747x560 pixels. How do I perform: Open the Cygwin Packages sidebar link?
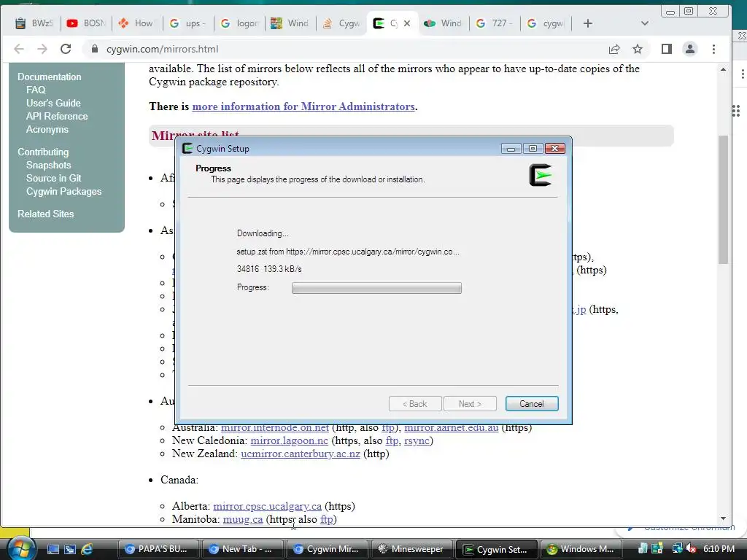tap(64, 192)
